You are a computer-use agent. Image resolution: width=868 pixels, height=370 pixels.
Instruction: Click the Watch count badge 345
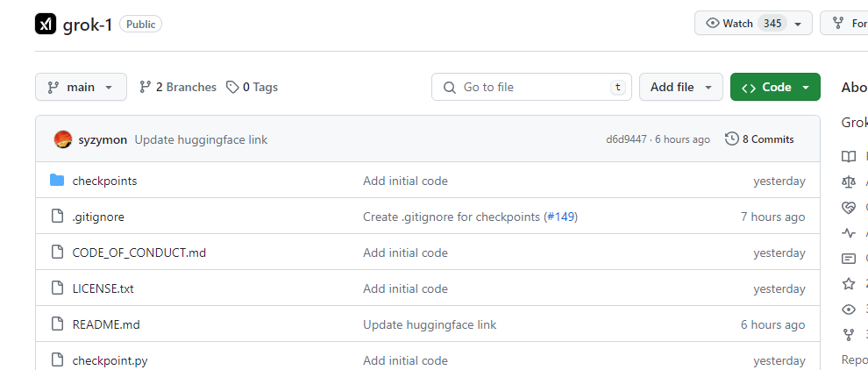pyautogui.click(x=772, y=24)
